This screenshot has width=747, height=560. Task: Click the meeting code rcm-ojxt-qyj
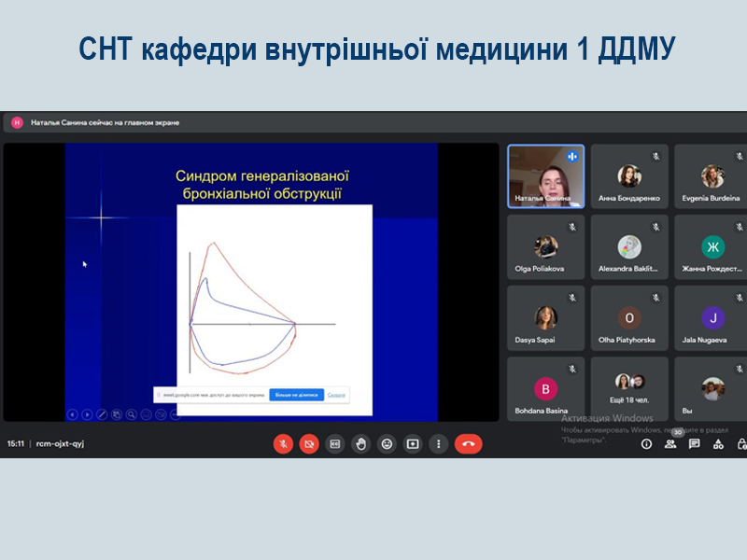pos(60,444)
